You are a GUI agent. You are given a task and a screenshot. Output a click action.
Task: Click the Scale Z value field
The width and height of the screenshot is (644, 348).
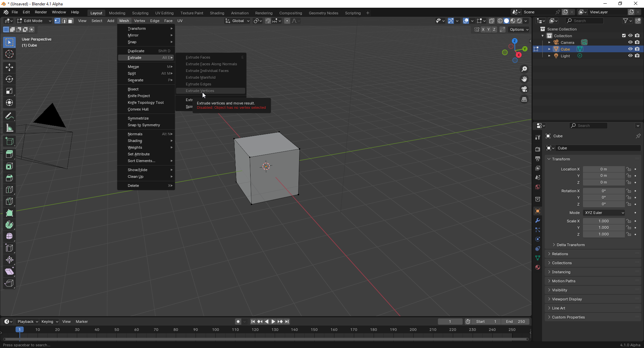click(604, 234)
